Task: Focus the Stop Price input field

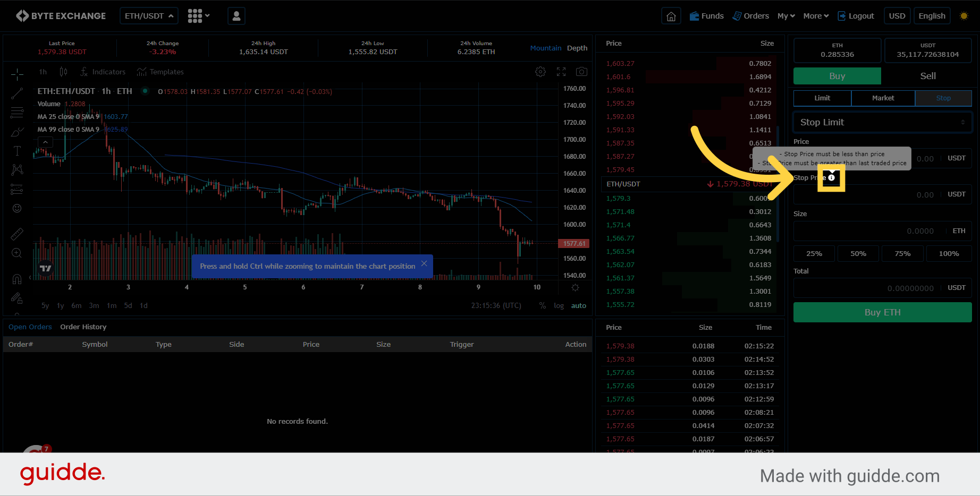Action: pos(883,194)
